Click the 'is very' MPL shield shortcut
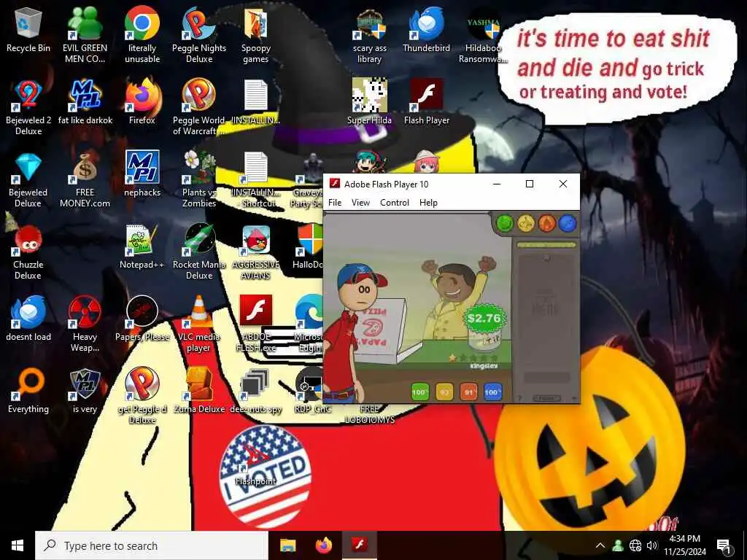 (85, 391)
